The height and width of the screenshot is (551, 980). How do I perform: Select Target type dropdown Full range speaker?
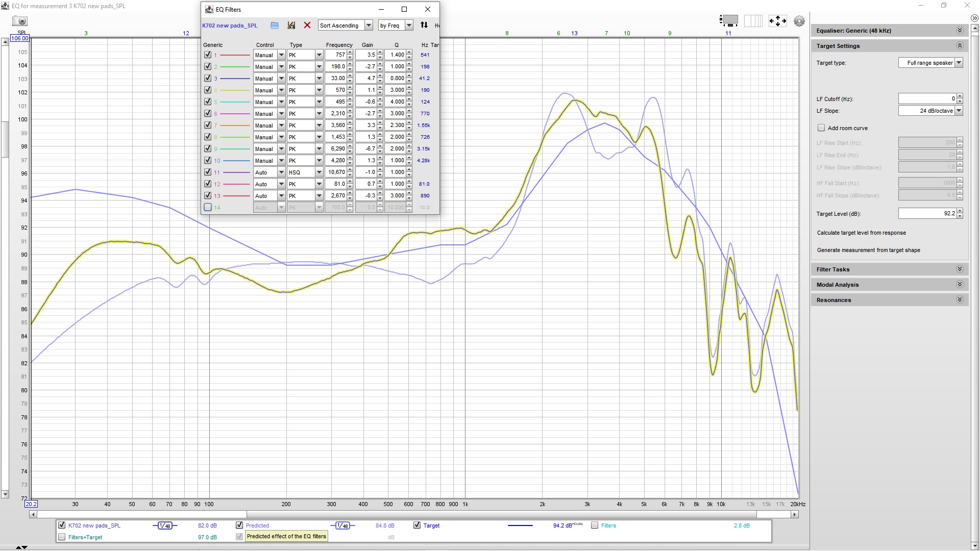coord(932,63)
